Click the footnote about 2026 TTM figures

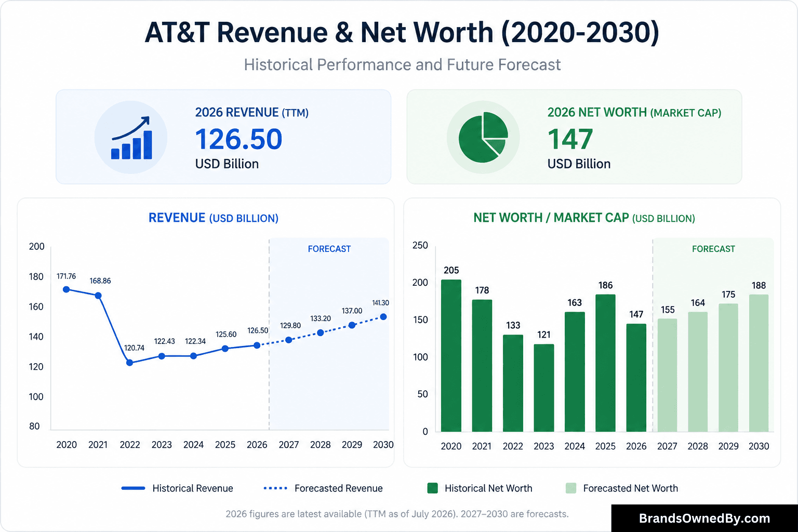point(397,514)
